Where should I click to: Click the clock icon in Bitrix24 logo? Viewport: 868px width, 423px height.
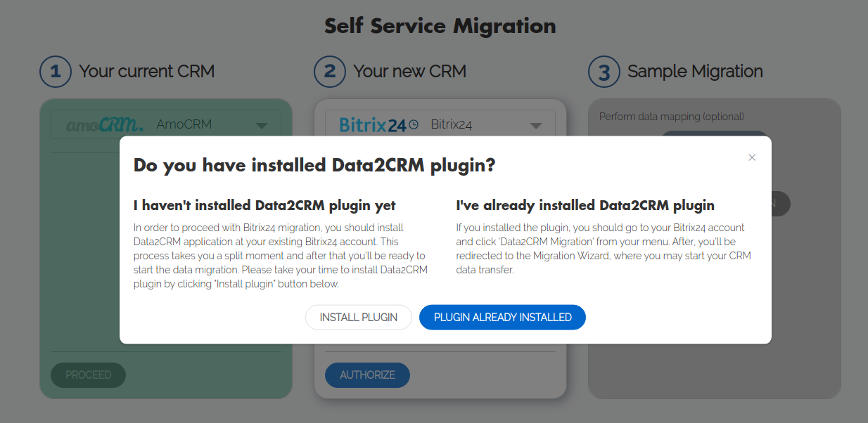pyautogui.click(x=414, y=124)
